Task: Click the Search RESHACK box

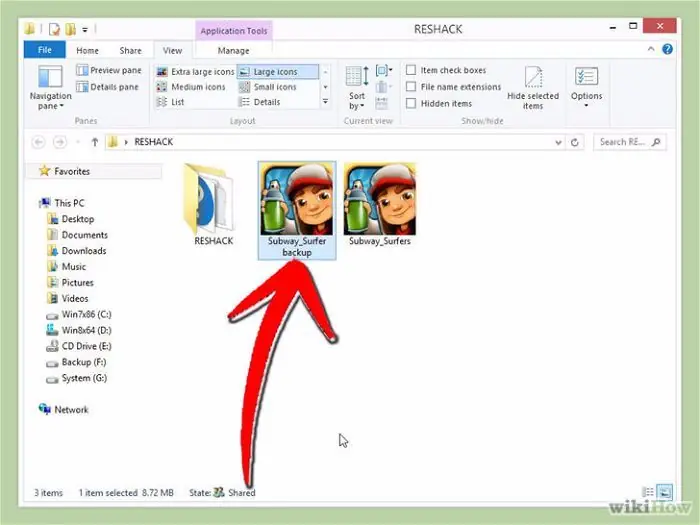Action: pyautogui.click(x=629, y=142)
